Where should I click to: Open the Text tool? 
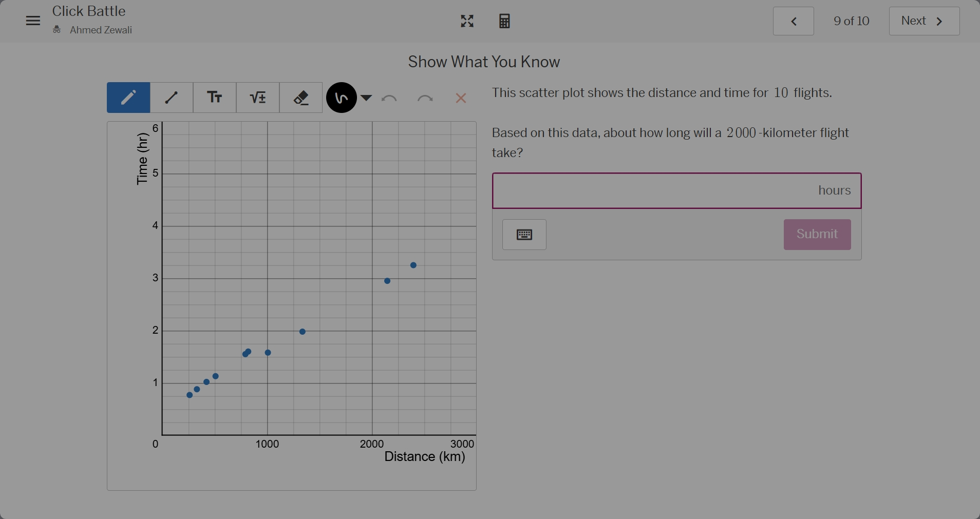[x=215, y=98]
